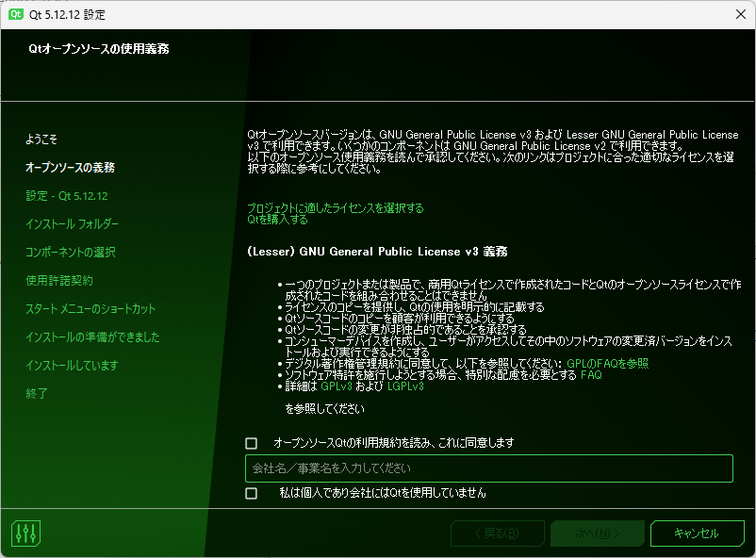Focus the 会社名／事業名 input field
The width and height of the screenshot is (756, 558).
click(x=489, y=468)
